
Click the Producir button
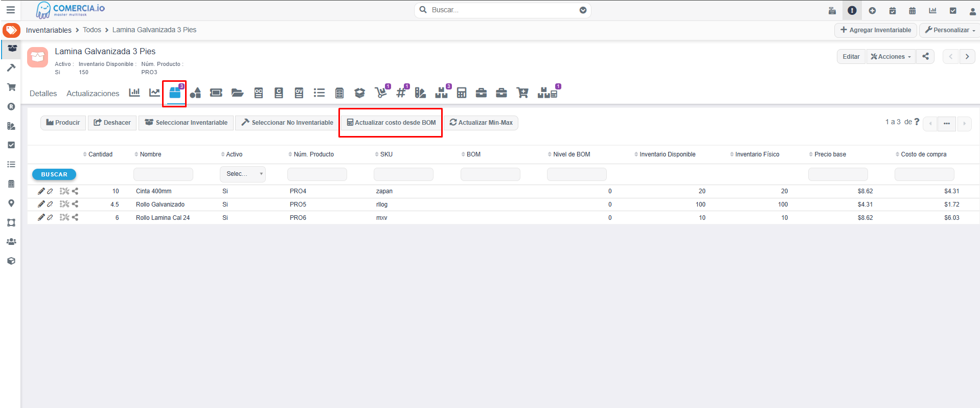(x=63, y=123)
